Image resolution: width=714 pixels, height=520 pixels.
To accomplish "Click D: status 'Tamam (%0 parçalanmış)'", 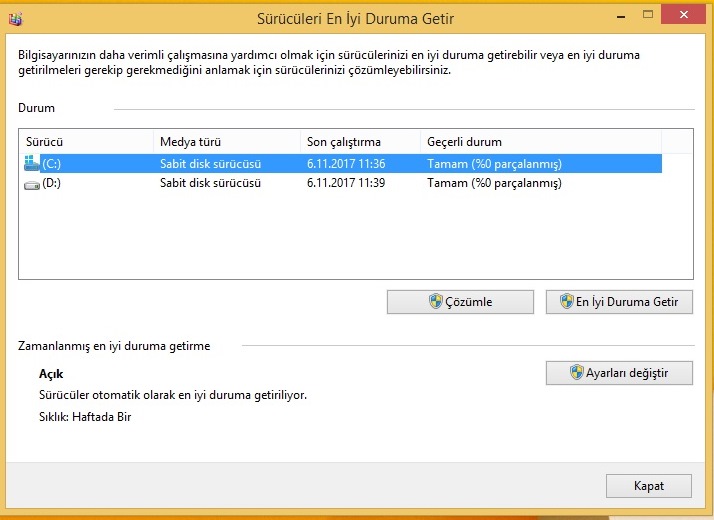I will [x=495, y=183].
